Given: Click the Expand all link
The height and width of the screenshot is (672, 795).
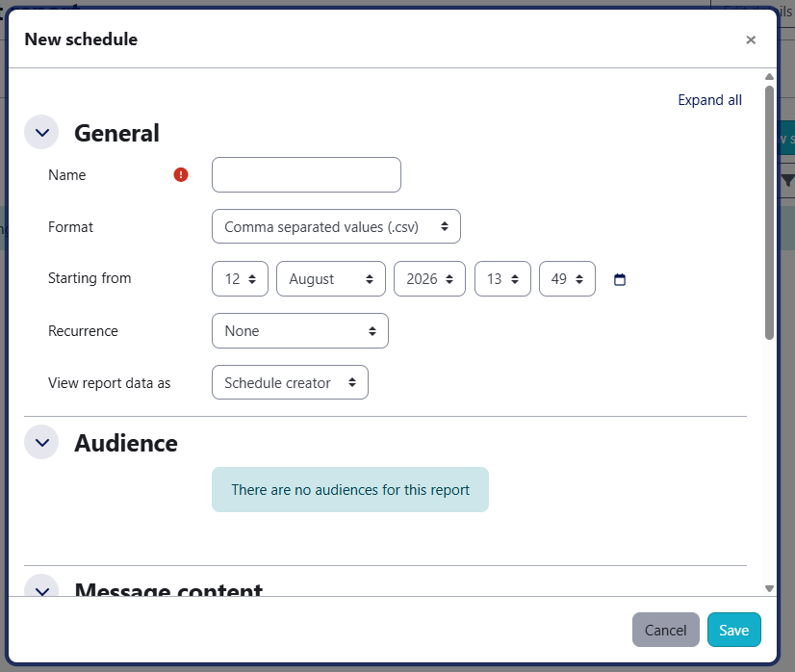Looking at the screenshot, I should click(710, 100).
